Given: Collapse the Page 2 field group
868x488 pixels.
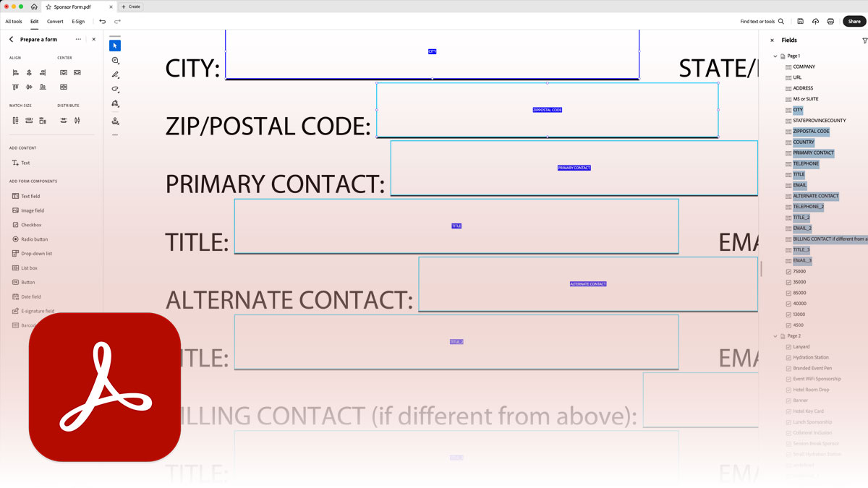Looking at the screenshot, I should (x=774, y=335).
